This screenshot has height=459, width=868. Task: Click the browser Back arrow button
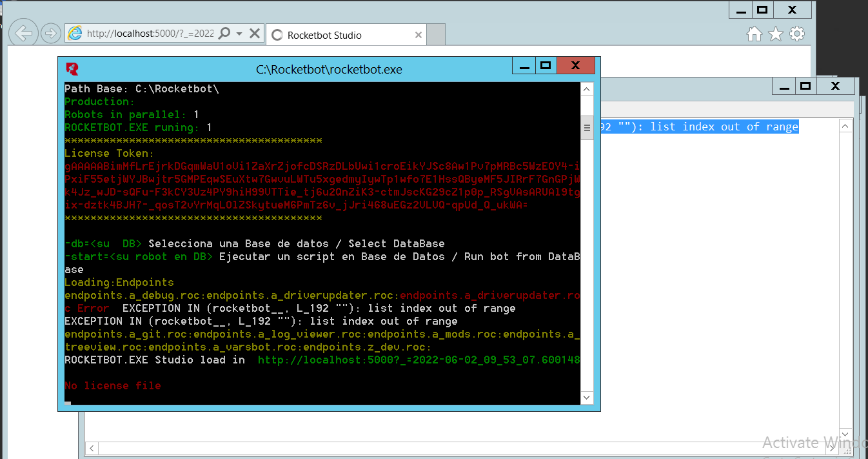pos(23,34)
